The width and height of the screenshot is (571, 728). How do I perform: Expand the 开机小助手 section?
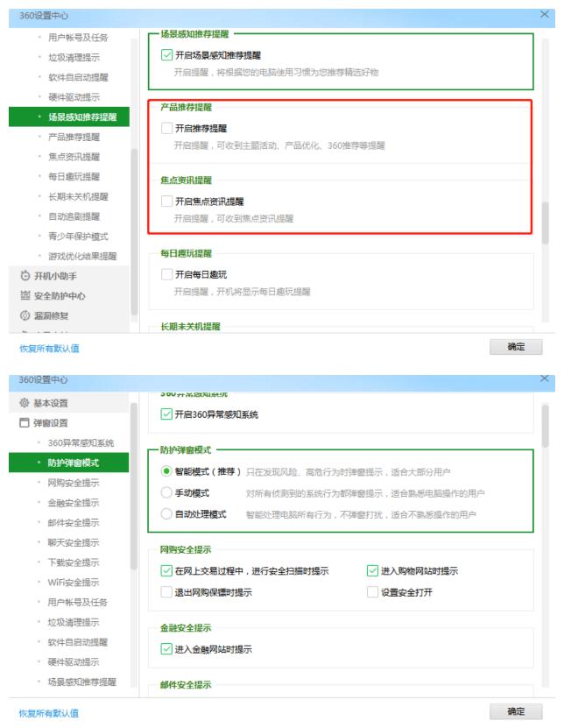tap(69, 276)
